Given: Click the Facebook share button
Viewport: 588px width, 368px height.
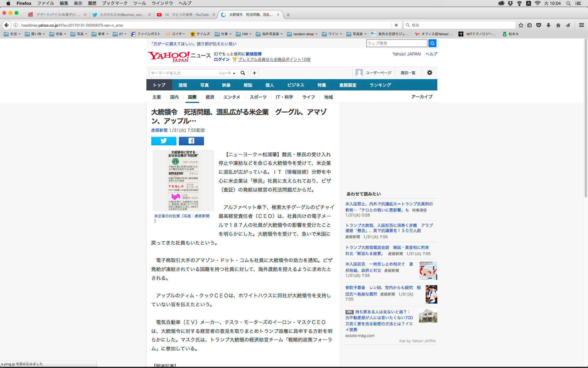Looking at the screenshot, I should coord(191,141).
